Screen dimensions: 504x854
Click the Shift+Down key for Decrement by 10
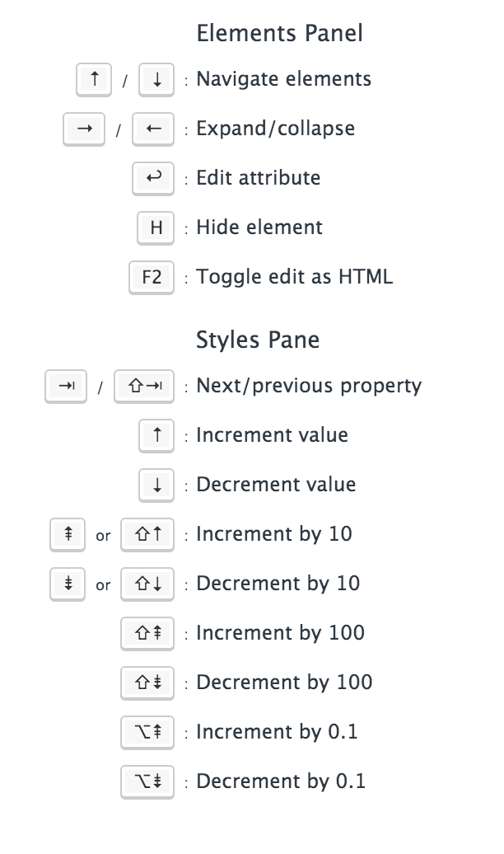point(147,584)
